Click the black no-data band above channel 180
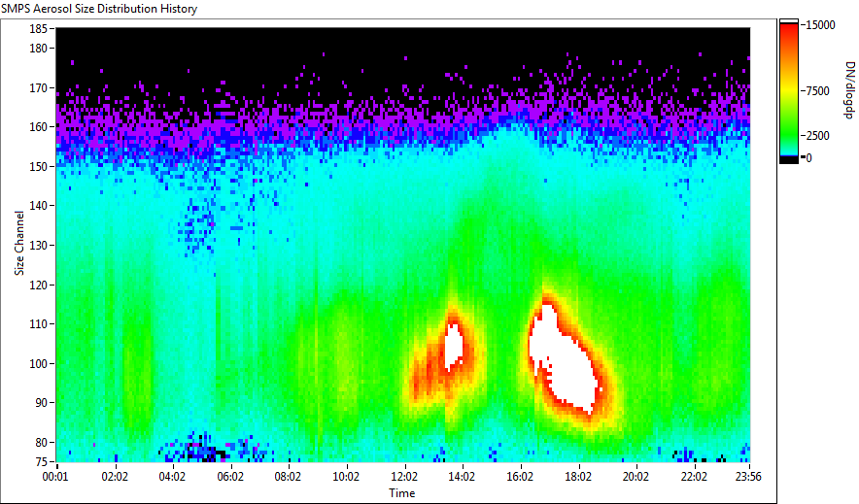859x504 pixels. (x=403, y=40)
